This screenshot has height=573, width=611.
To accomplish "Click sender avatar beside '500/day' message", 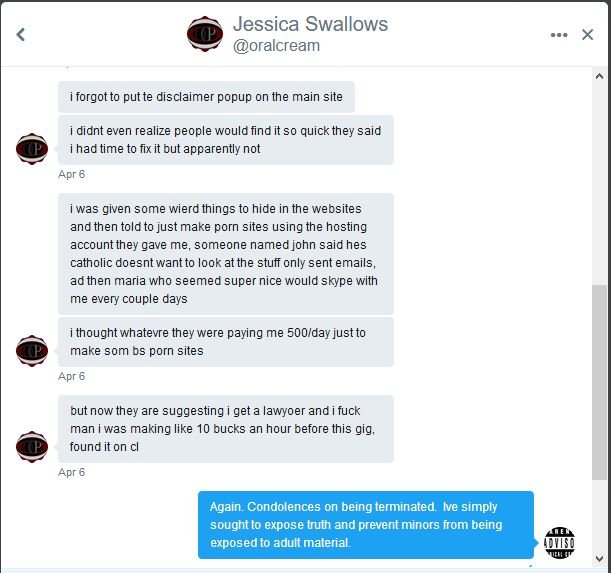I will point(32,350).
